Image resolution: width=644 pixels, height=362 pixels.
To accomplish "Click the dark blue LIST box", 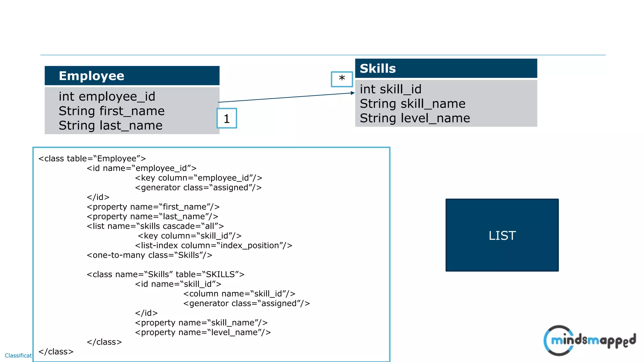I will pos(502,235).
